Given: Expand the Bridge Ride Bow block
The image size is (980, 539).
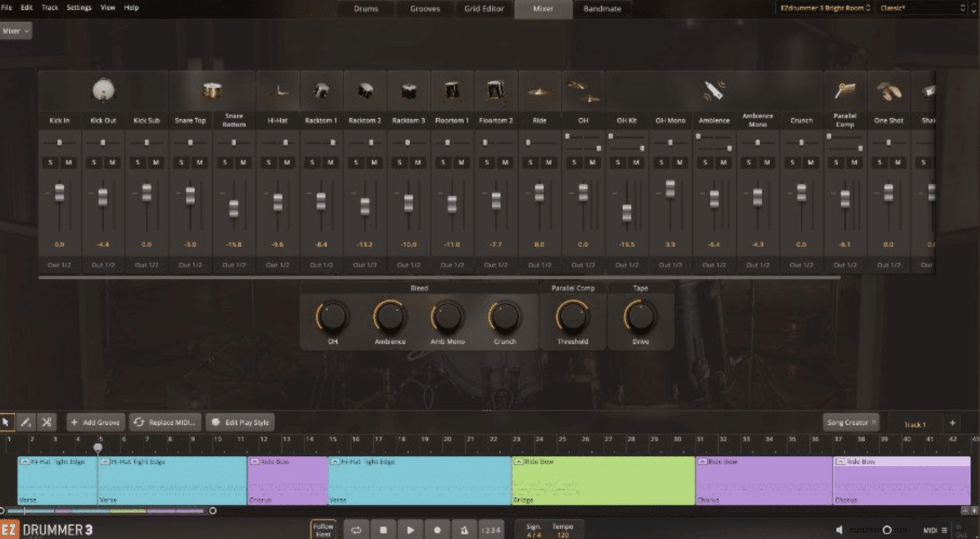Looking at the screenshot, I should coord(519,462).
